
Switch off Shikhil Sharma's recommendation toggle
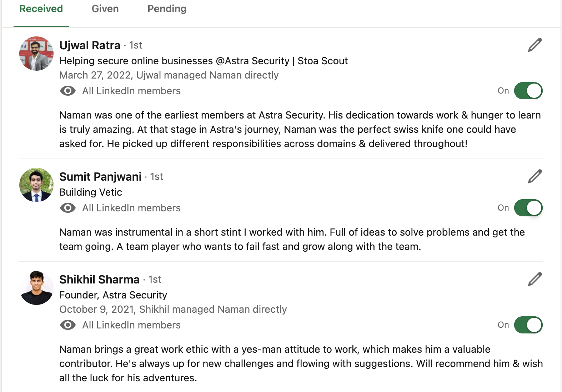(528, 325)
